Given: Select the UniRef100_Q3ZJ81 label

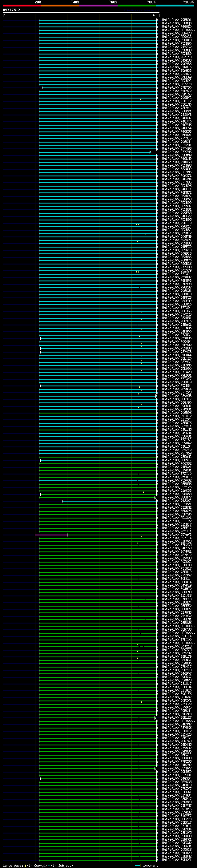Looking at the screenshot, I should coord(176,775).
